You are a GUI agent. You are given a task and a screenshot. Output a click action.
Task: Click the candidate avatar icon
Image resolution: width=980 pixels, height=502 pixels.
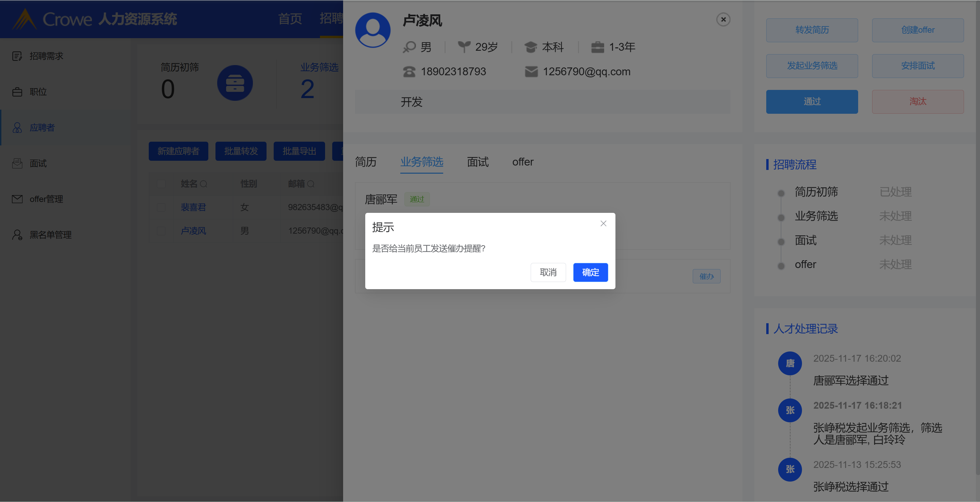(372, 30)
